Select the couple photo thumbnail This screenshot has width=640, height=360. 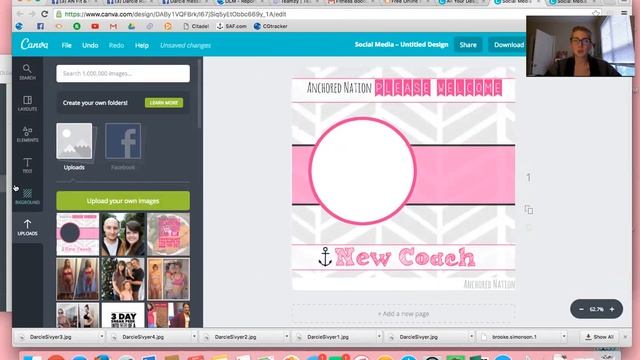123,234
